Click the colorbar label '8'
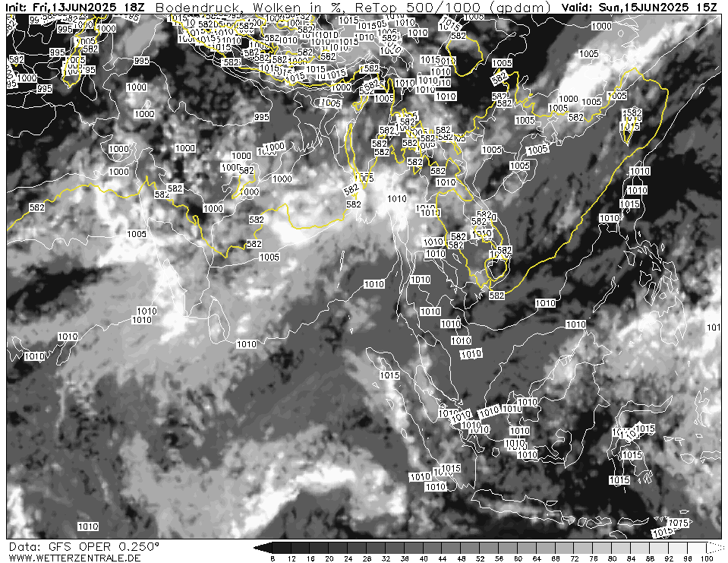This screenshot has width=728, height=563. pyautogui.click(x=273, y=558)
